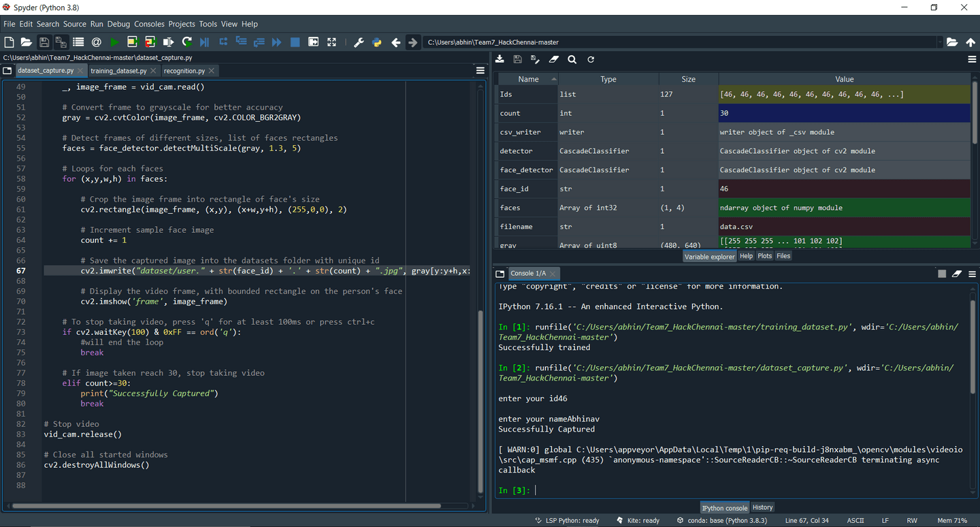Stop debugging with the blue square icon
This screenshot has height=527, width=980.
pyautogui.click(x=295, y=42)
